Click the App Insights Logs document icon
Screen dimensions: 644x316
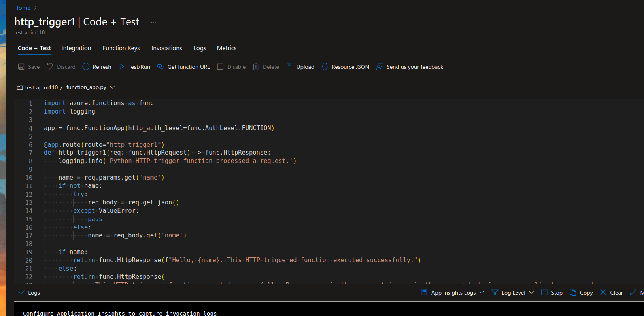click(424, 292)
